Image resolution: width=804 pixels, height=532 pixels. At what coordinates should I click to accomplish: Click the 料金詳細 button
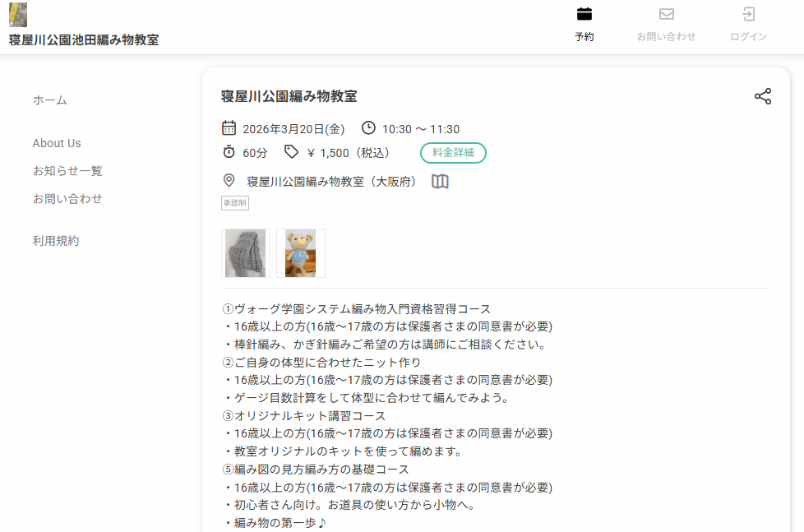tap(453, 153)
